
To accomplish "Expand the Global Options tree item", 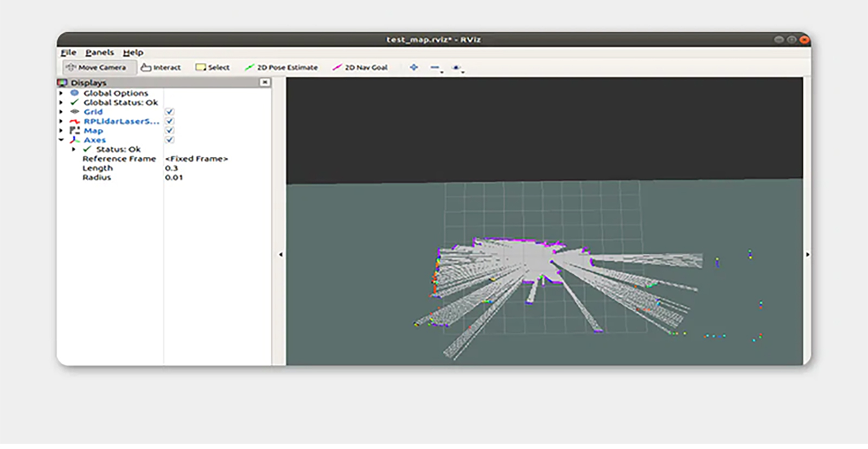I will pos(61,93).
